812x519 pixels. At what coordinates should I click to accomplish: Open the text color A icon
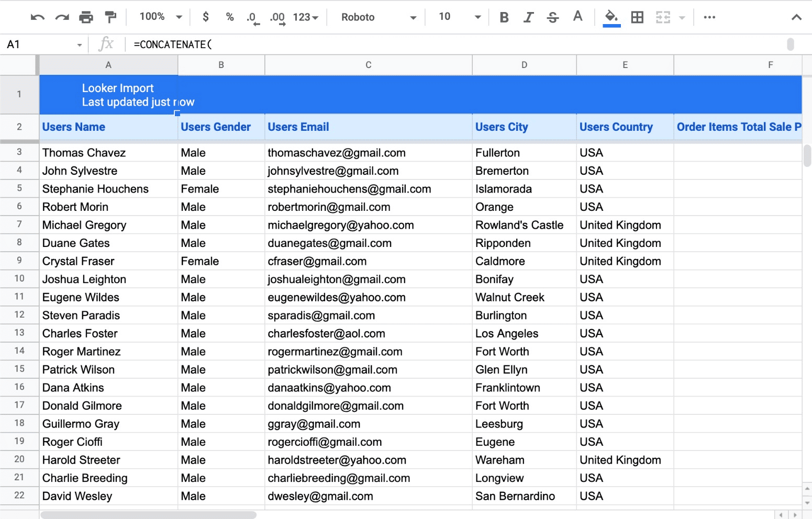[x=577, y=17]
